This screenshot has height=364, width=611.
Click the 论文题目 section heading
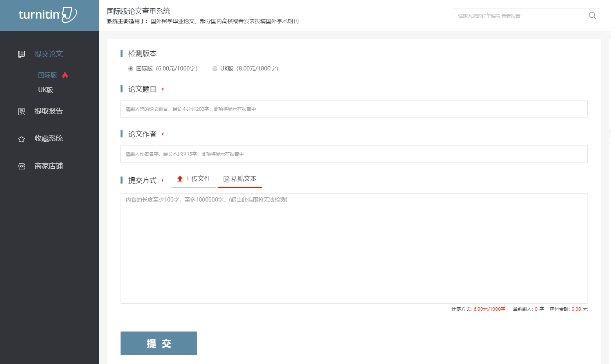tap(142, 89)
